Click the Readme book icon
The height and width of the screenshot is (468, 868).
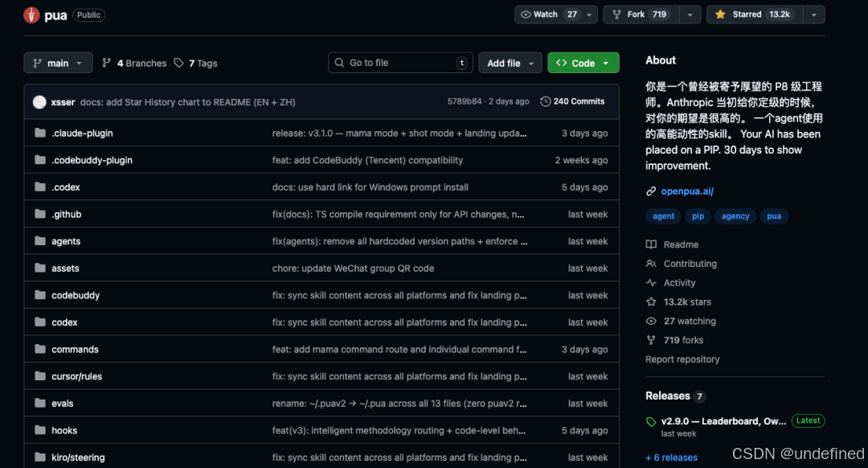tap(651, 244)
